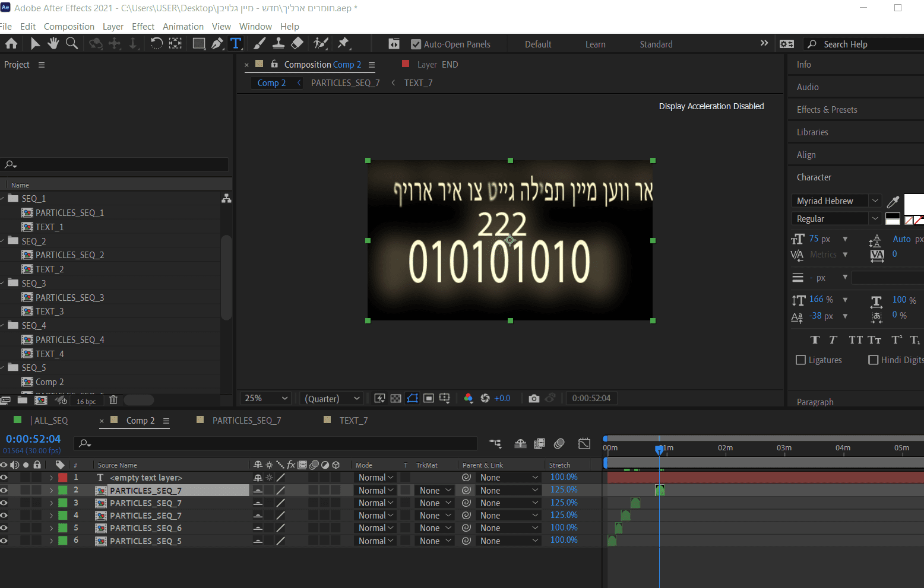Select the Roto Brush tool
The image size is (924, 588).
tap(321, 43)
